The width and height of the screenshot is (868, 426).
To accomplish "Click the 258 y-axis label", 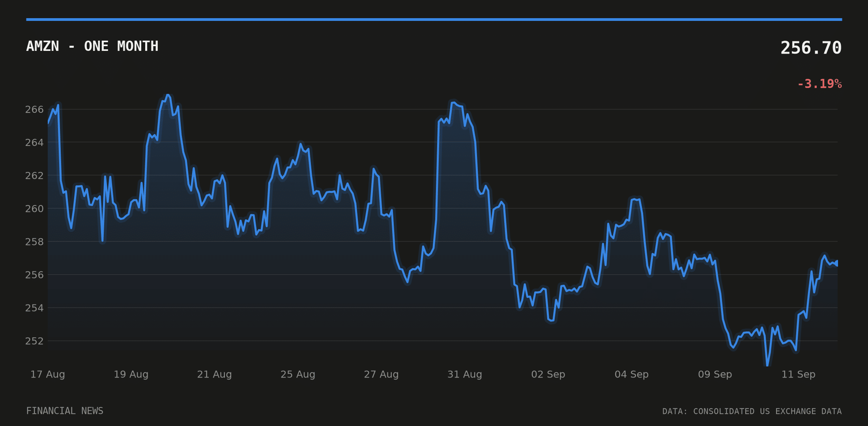I will [34, 242].
